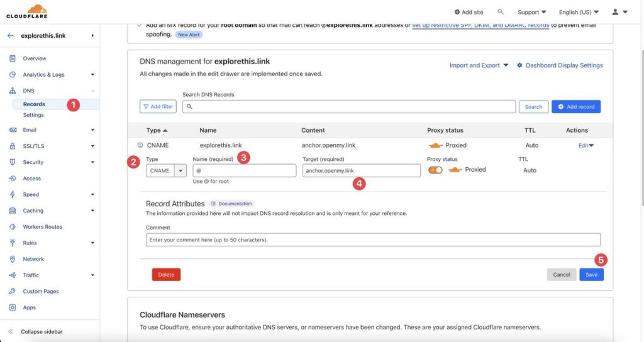This screenshot has height=342, width=644.
Task: Toggle the Proxy status switch off
Action: click(x=435, y=170)
